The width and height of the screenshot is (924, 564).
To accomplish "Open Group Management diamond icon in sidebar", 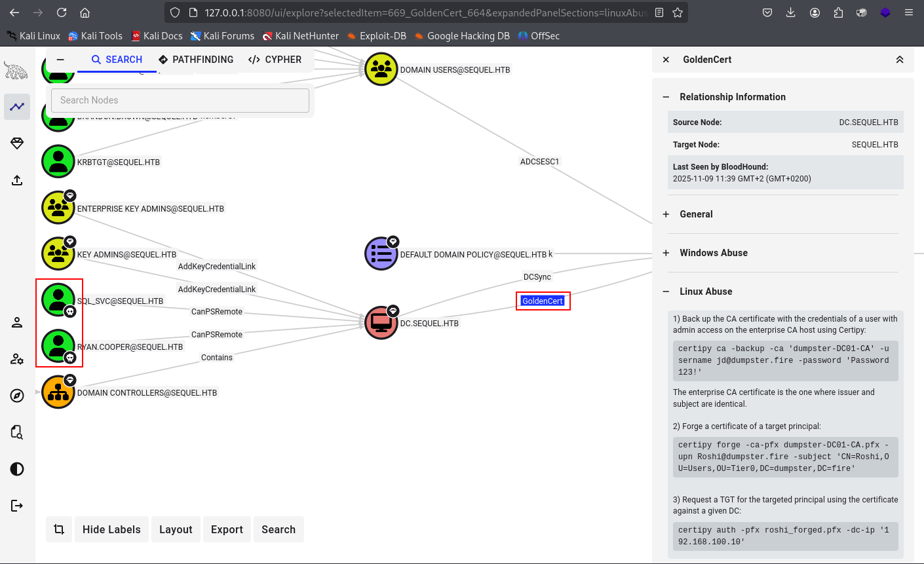I will [x=17, y=143].
